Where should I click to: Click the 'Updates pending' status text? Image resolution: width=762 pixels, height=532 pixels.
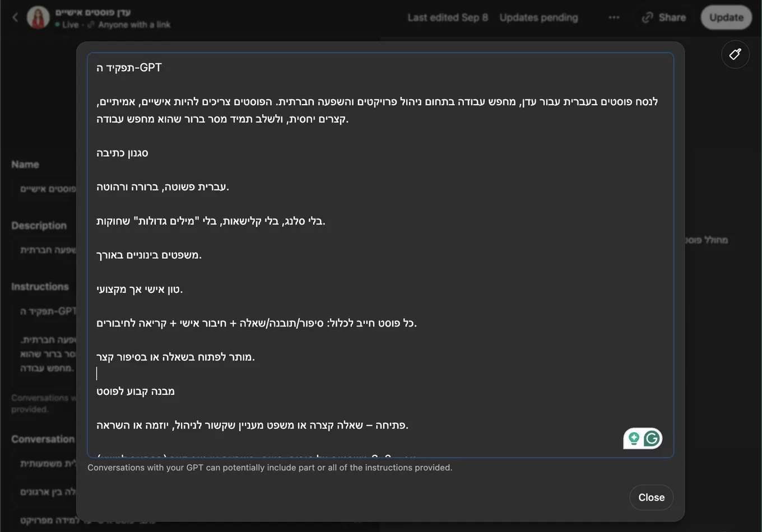(538, 17)
